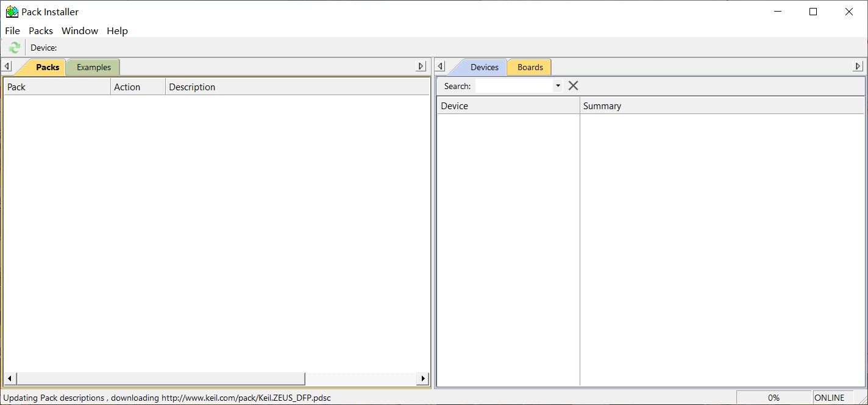Switch to the Packs tab
The height and width of the screenshot is (405, 868).
tap(48, 67)
